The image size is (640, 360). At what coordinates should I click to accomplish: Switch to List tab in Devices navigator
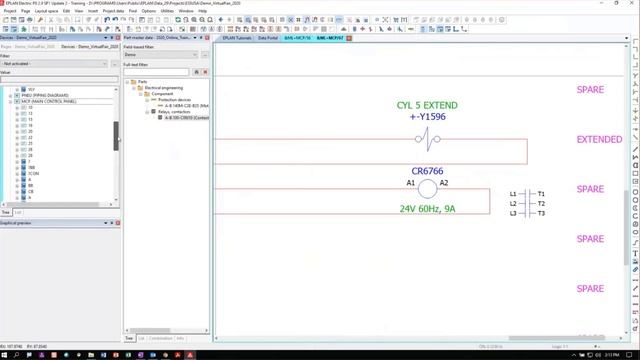pos(18,212)
